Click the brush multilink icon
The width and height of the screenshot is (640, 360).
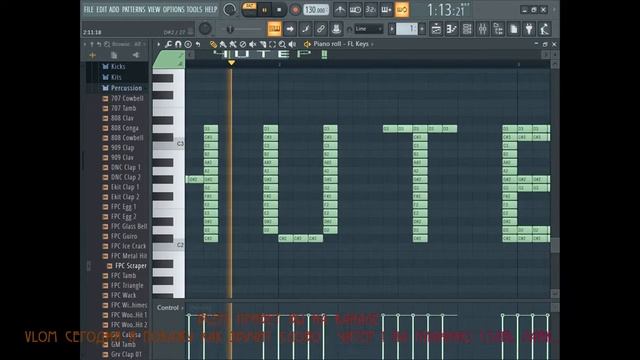click(x=305, y=29)
